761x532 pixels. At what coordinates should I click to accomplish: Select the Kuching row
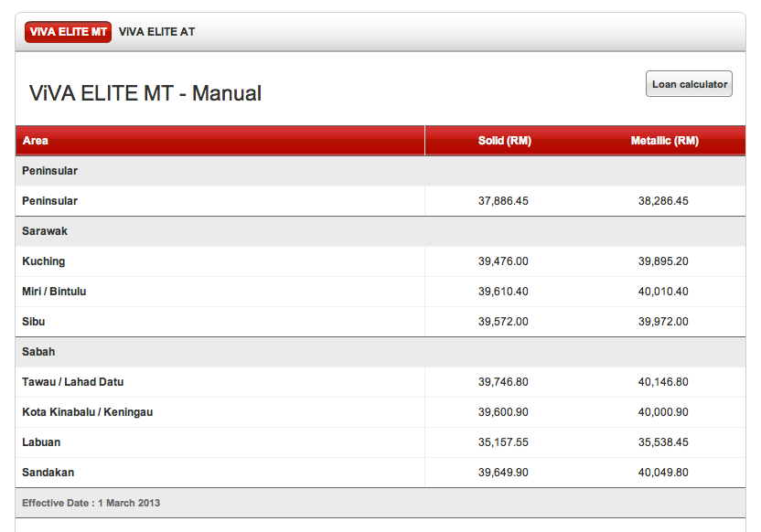pos(380,261)
